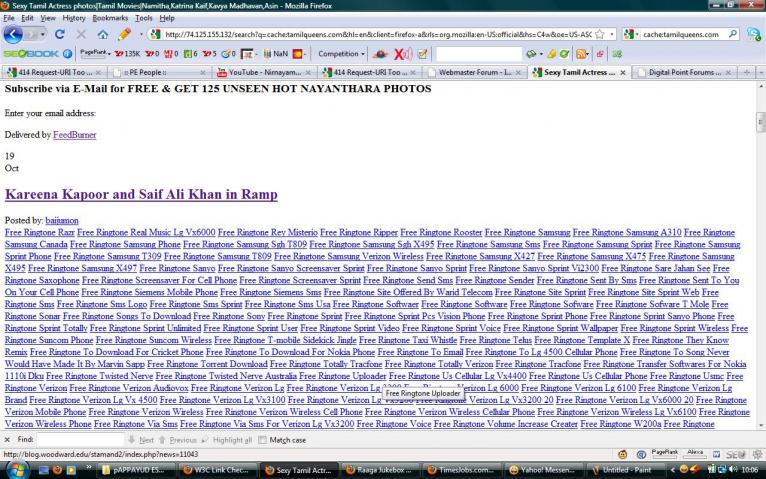Click the Stop loading X icon
The image size is (766, 479).
tap(81, 34)
